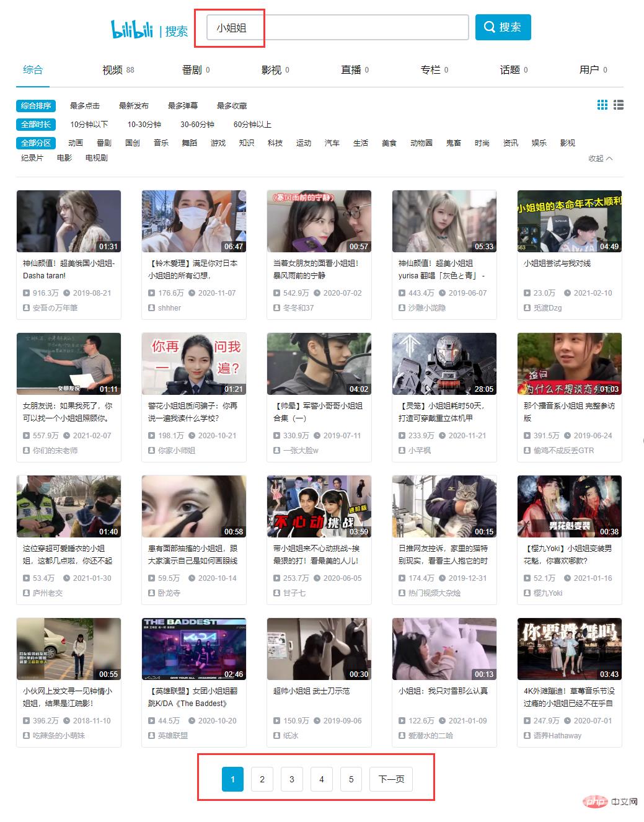Visit uploader 安吾の万年筆
The height and width of the screenshot is (822, 644).
55,308
